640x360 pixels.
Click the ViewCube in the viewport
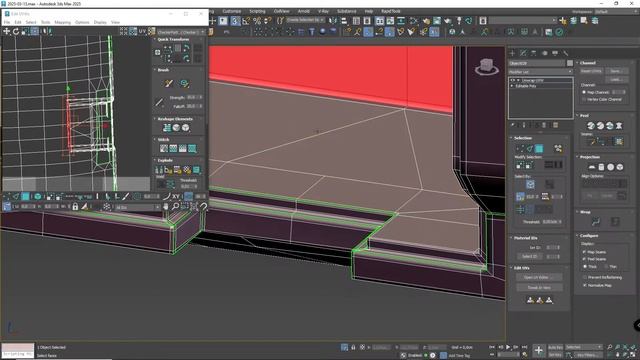(x=486, y=67)
